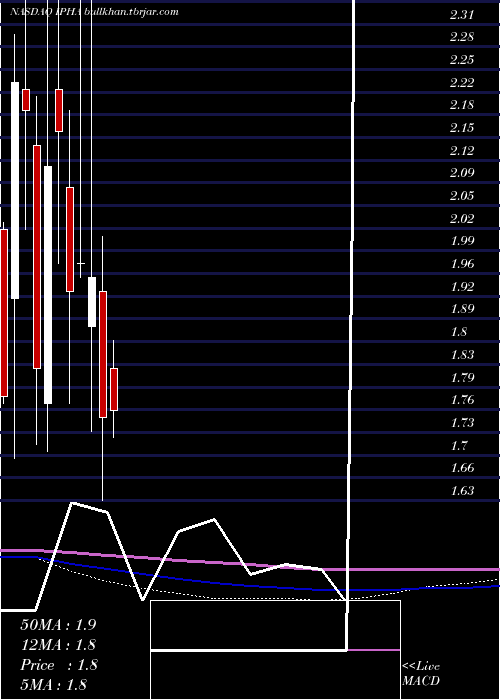Select the 2.28 price axis label
The width and height of the screenshot is (500, 700).
point(461,37)
